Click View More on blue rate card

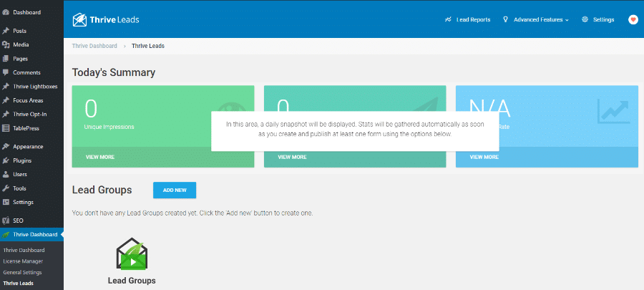coord(484,157)
